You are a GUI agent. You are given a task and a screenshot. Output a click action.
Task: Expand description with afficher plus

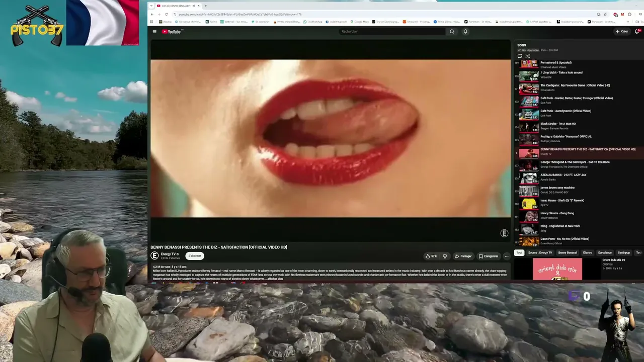tap(276, 279)
